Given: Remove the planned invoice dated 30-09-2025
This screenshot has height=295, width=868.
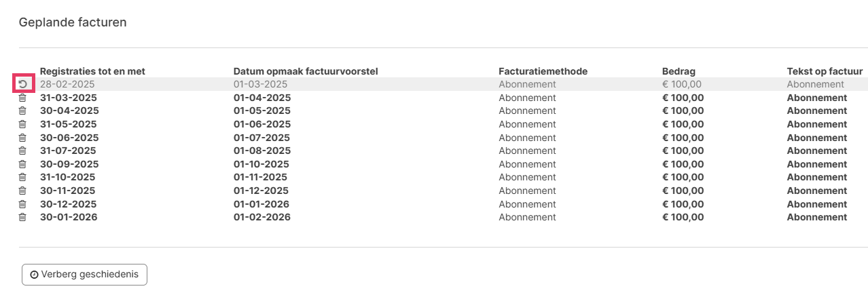Looking at the screenshot, I should point(22,164).
